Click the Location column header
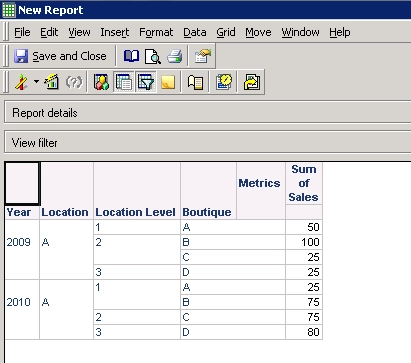411x363 pixels. coord(66,212)
